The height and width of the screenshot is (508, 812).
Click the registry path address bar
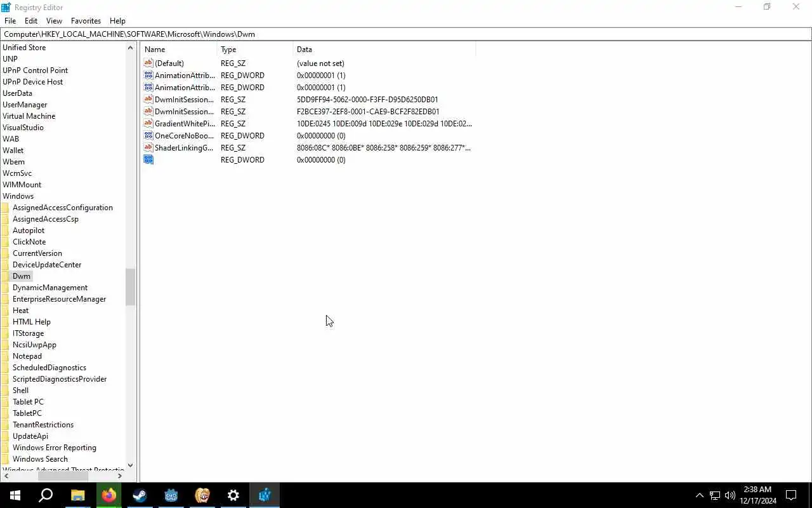[406, 34]
